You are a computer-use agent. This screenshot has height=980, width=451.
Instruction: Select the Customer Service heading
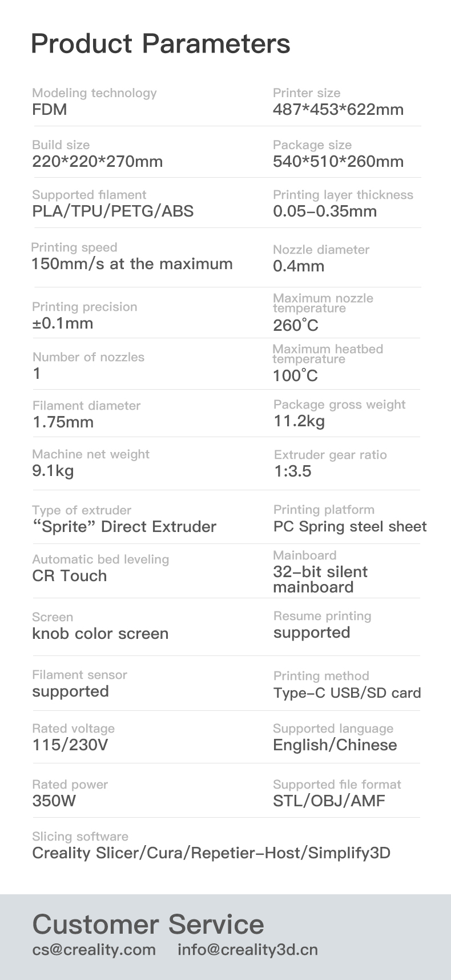click(148, 924)
